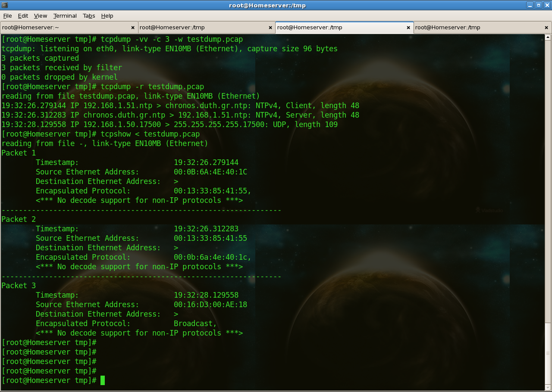Click the 'tcpdump -vv -c 3 -w testdump.pcap' command
Image resolution: width=552 pixels, height=392 pixels.
tap(172, 39)
